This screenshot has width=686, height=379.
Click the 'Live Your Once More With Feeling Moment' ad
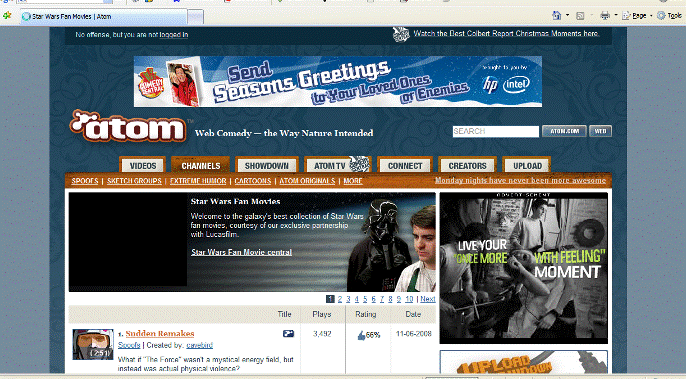click(x=524, y=268)
